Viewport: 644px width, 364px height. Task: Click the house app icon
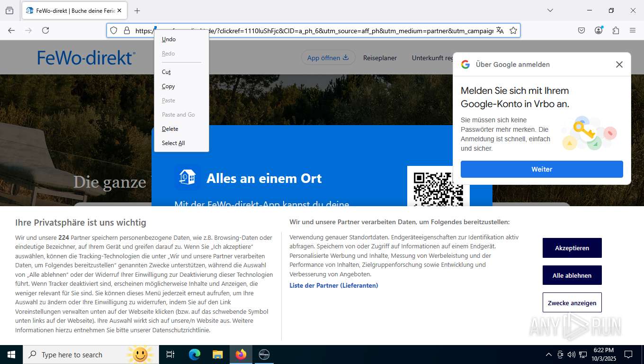click(x=187, y=178)
